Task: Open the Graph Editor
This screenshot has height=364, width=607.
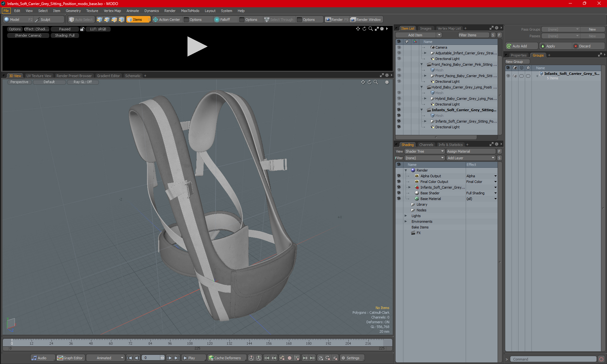Action: (70, 358)
